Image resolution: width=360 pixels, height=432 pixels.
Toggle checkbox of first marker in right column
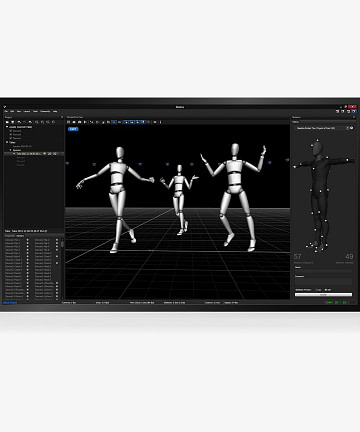pyautogui.click(x=57, y=240)
